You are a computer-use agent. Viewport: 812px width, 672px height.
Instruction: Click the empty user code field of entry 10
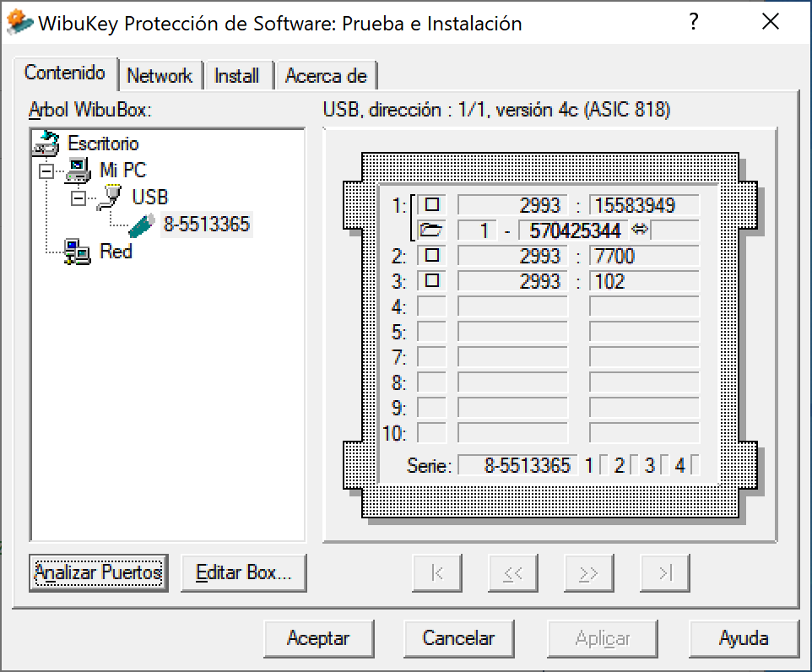coord(644,433)
